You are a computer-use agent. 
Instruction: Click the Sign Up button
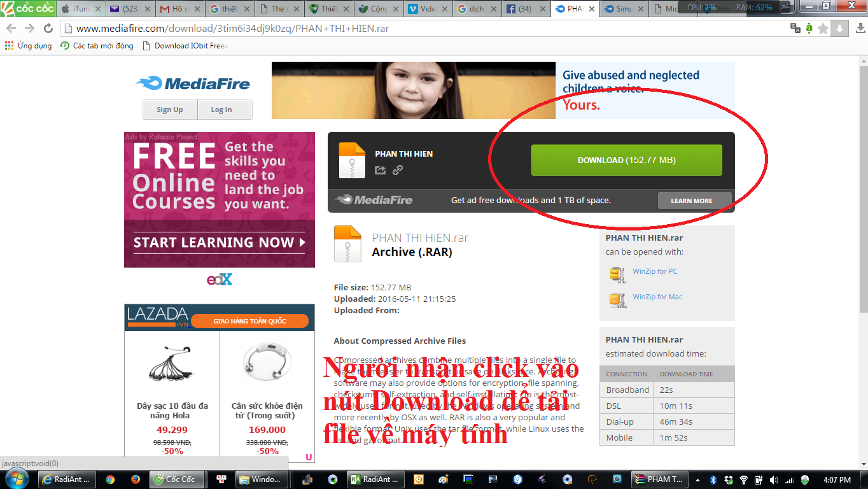pos(170,110)
